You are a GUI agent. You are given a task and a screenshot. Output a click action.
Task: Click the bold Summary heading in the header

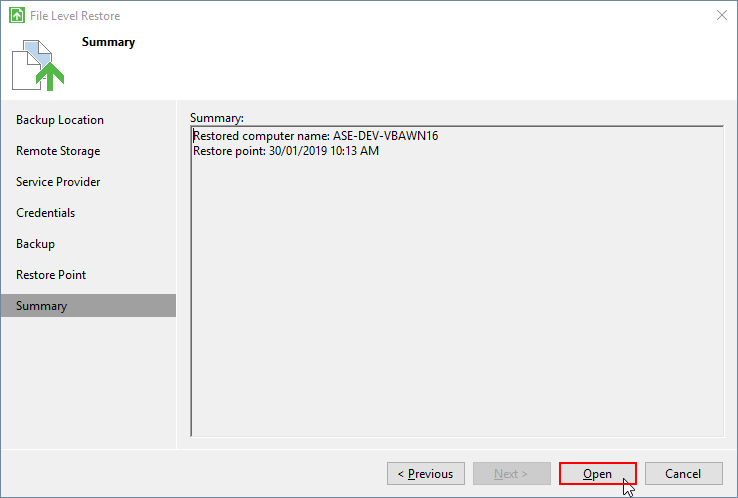(x=108, y=42)
